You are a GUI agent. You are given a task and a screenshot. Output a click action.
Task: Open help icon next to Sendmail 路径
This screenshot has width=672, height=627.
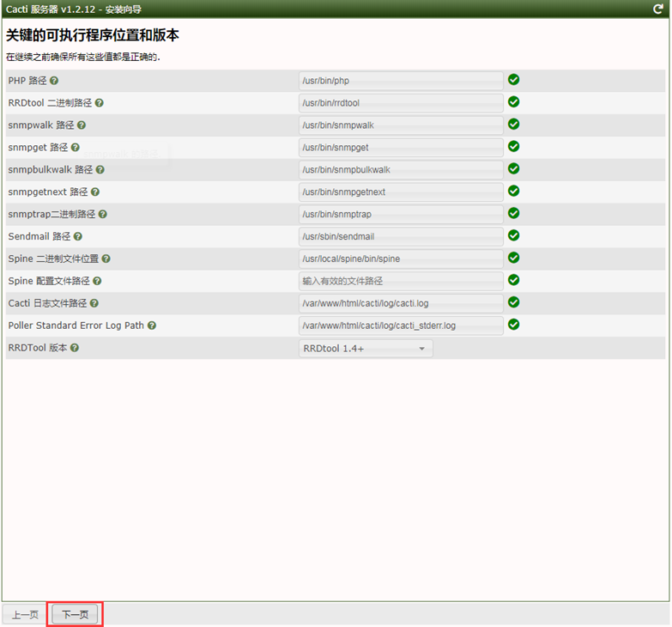[77, 236]
